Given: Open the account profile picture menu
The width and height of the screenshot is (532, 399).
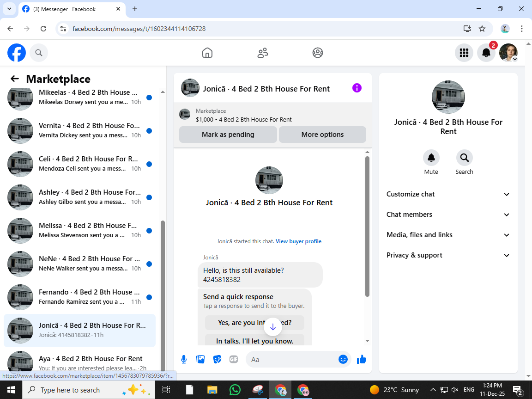Looking at the screenshot, I should 508,53.
